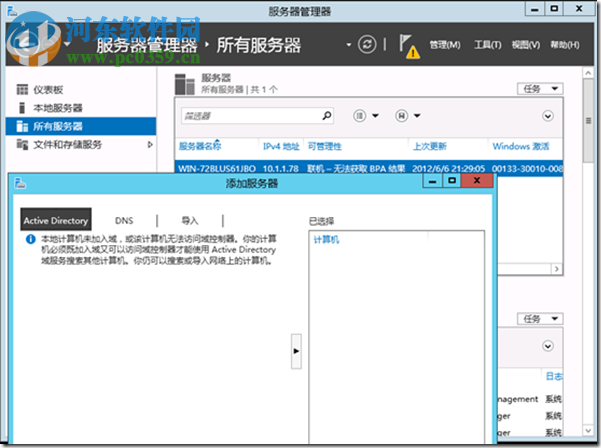This screenshot has height=448, width=601.
Task: Click the blue information icon in the dialog
Action: 31,239
